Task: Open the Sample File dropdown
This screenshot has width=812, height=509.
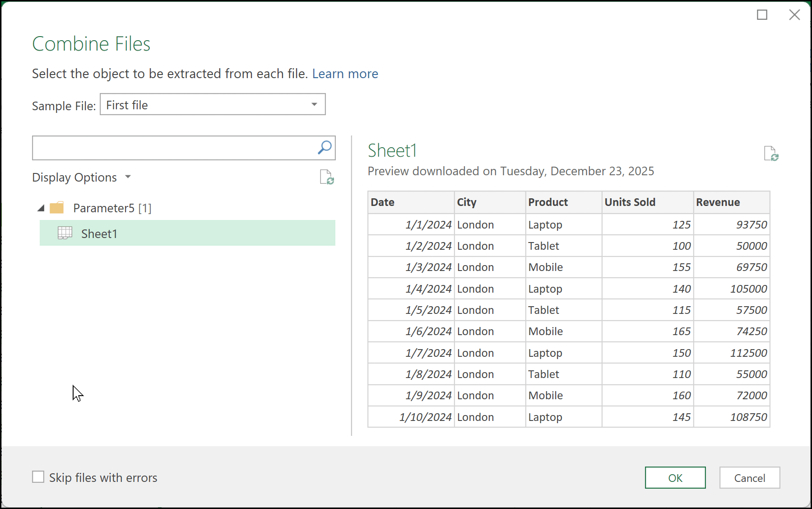Action: 314,104
